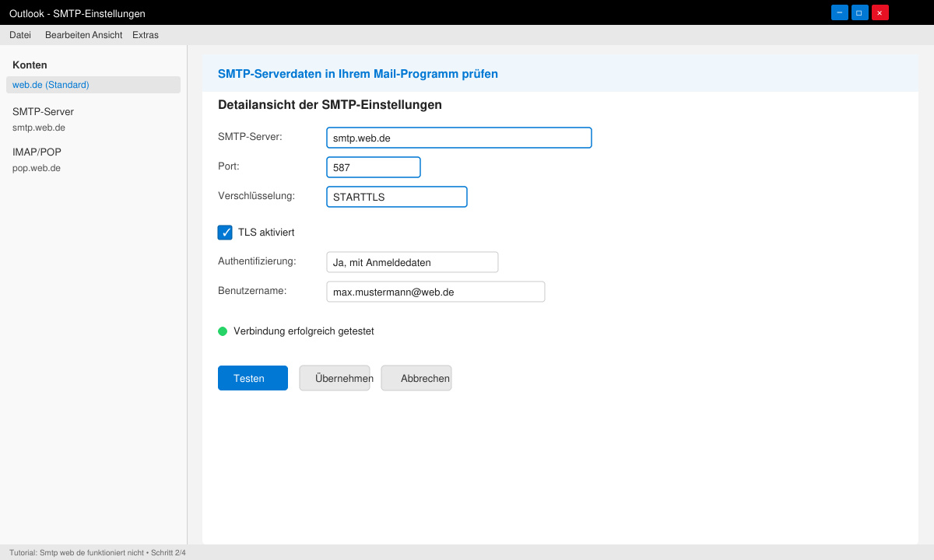Click the Übernehmen button
Viewport: 934px width, 560px height.
(x=335, y=378)
